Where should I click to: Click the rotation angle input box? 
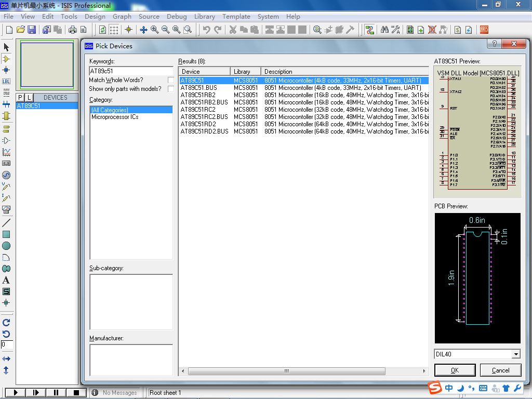(7, 345)
